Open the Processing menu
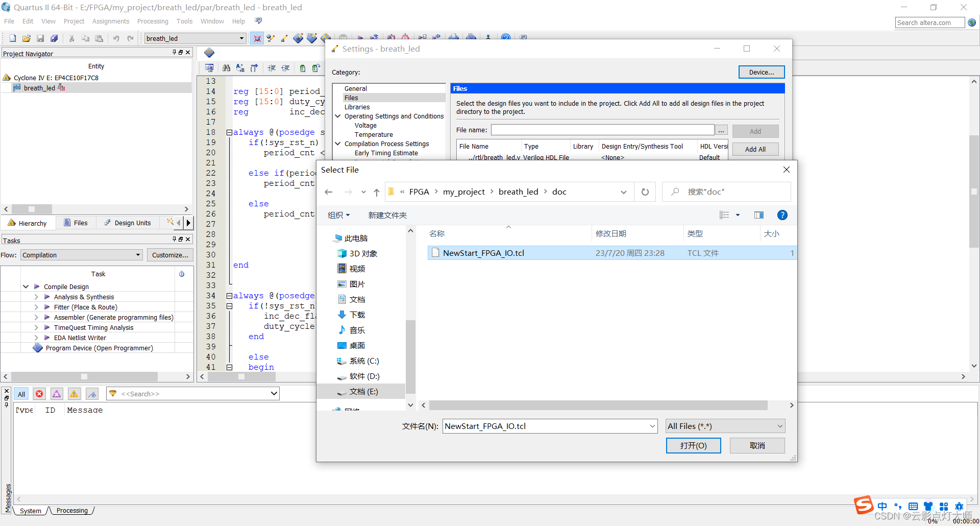The width and height of the screenshot is (980, 526). [x=153, y=21]
